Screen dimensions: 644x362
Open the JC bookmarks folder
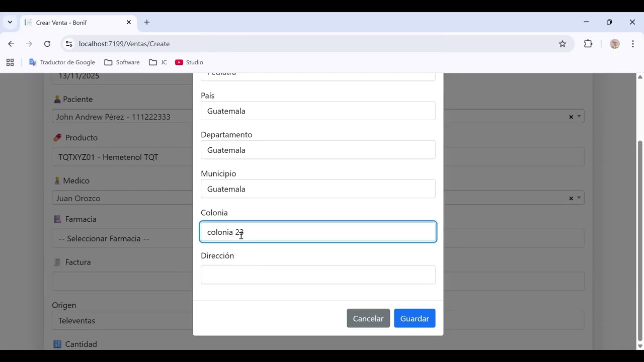point(158,62)
